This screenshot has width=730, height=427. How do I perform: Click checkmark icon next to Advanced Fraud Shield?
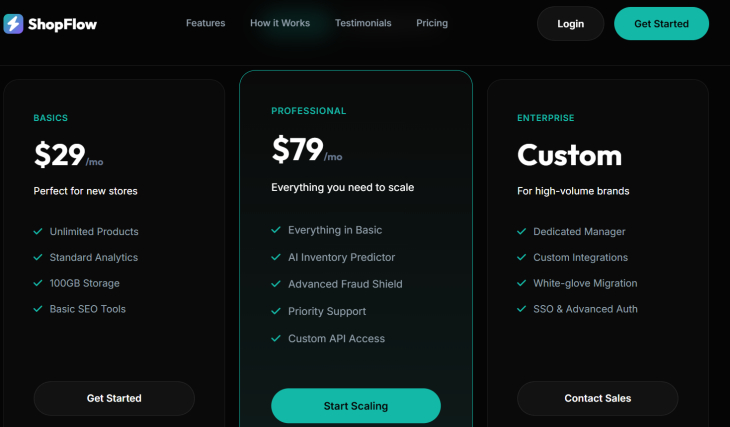[x=276, y=284]
